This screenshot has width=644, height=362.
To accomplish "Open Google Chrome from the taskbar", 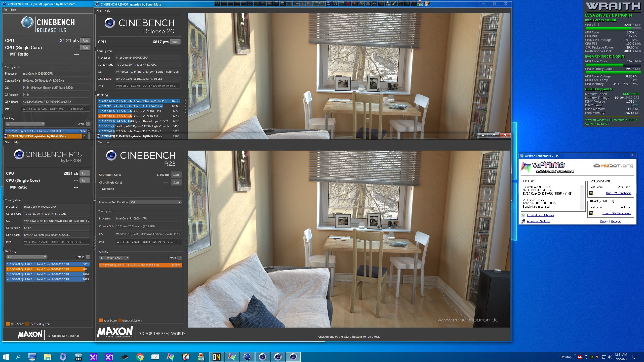I will pos(140,357).
